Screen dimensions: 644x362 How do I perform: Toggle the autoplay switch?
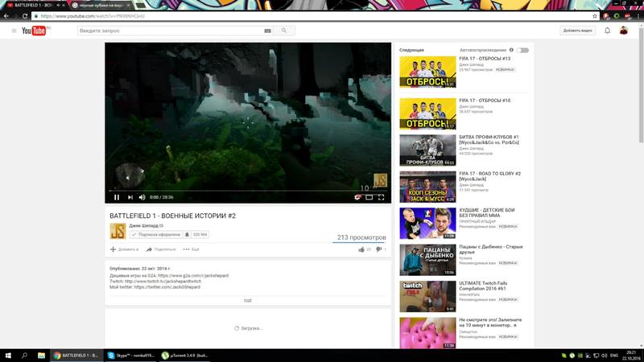[x=522, y=50]
